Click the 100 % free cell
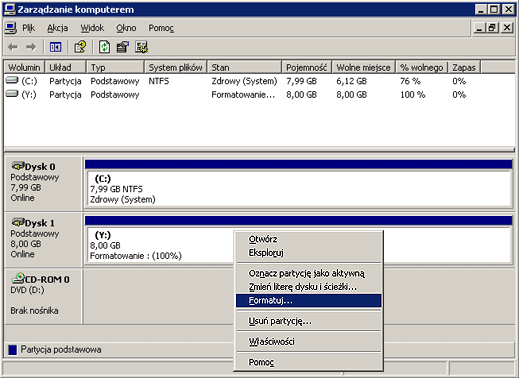Screen dimensions: 519x378 click(x=413, y=95)
